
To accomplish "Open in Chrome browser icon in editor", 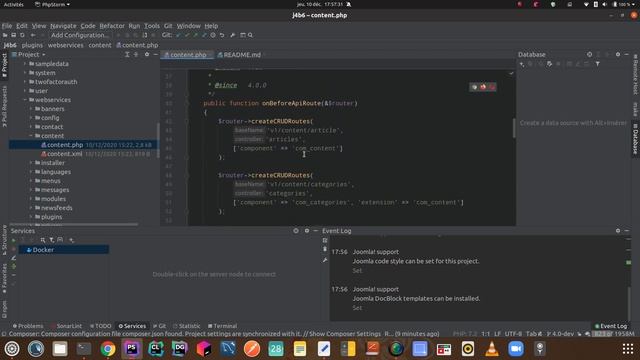I will point(474,87).
